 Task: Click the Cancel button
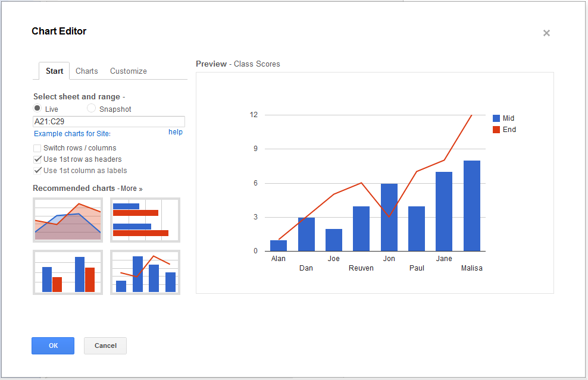[105, 346]
